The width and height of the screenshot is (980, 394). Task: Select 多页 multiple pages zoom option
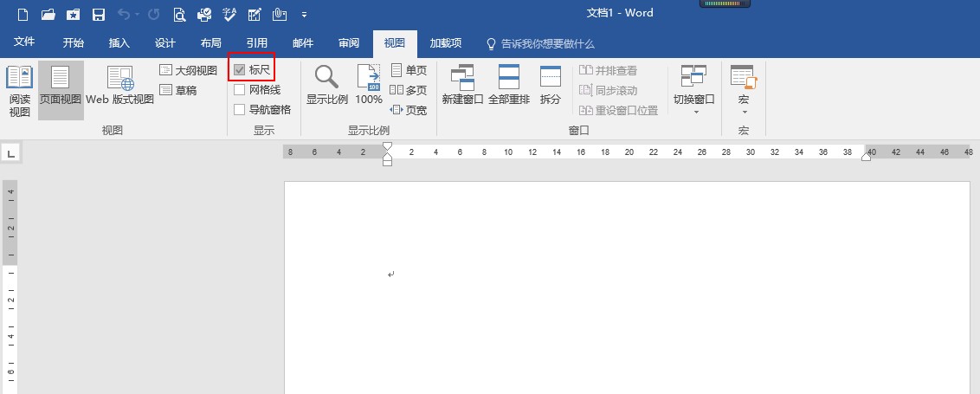[x=409, y=90]
